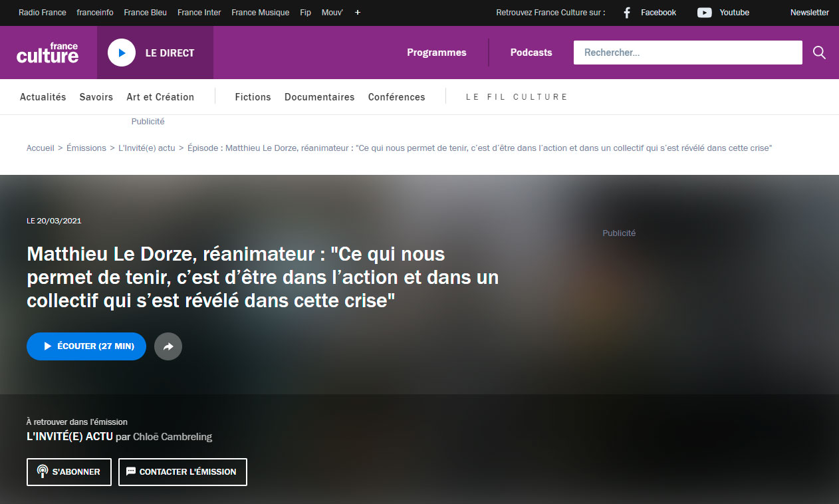839x504 pixels.
Task: Click the episode headline text
Action: [263, 277]
